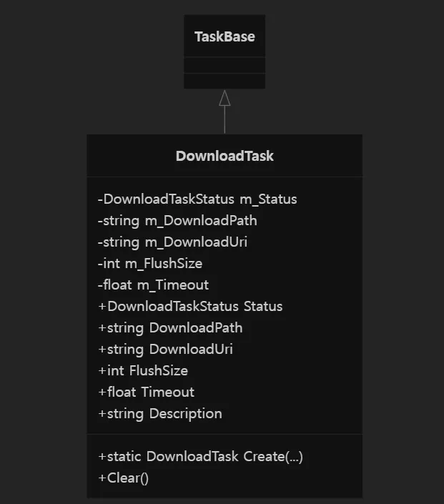Click the empty attributes compartment of TaskBase
The height and width of the screenshot is (504, 444).
point(225,65)
